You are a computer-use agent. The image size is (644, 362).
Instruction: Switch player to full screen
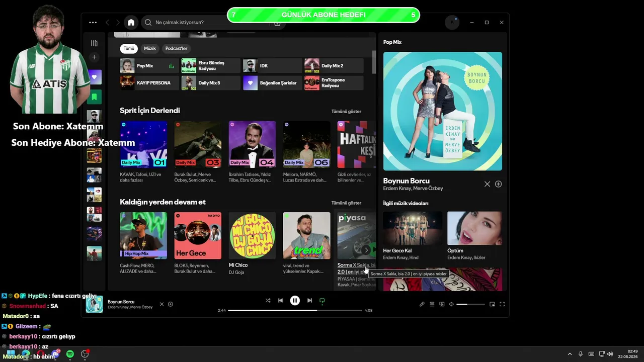[x=502, y=304]
